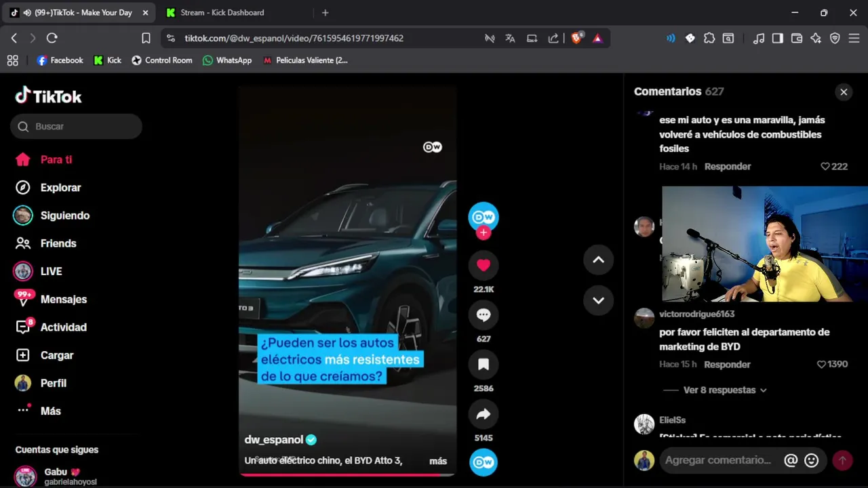Open the Leo AI sparkle icon

pyautogui.click(x=816, y=39)
